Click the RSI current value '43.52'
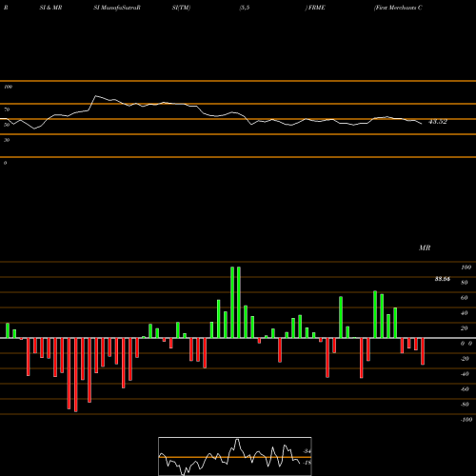476x476 pixels. click(438, 122)
